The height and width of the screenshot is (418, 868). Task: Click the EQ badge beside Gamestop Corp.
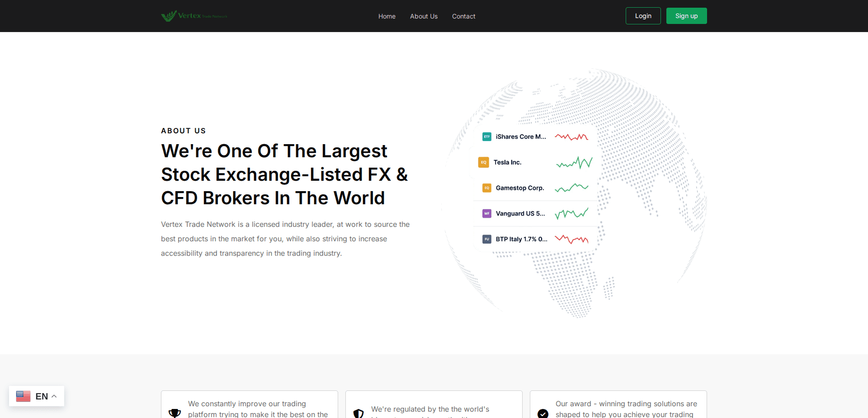[486, 188]
